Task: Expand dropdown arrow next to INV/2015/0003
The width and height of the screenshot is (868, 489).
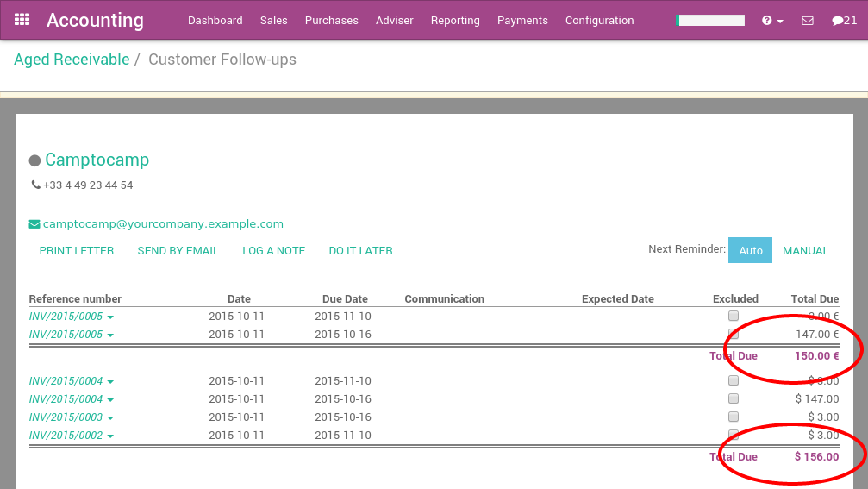Action: (x=110, y=418)
